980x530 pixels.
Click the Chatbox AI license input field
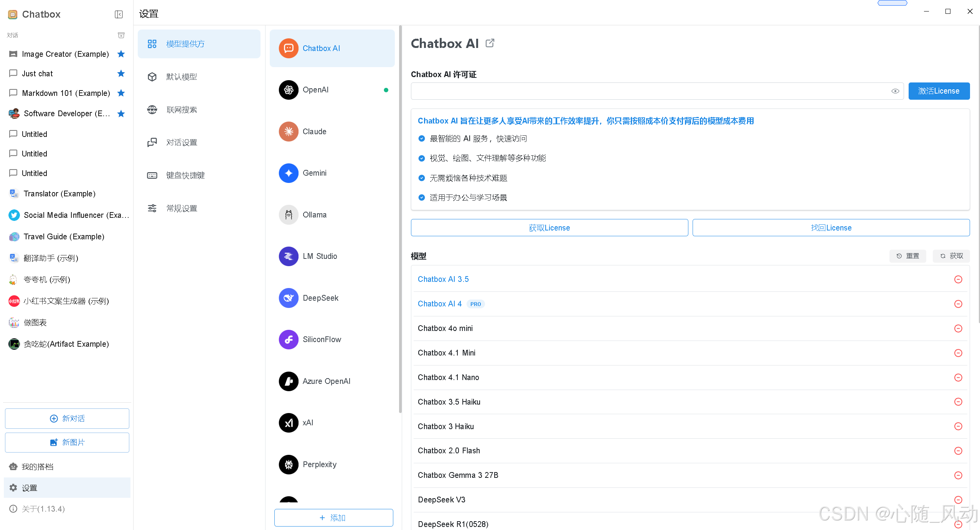coord(648,91)
